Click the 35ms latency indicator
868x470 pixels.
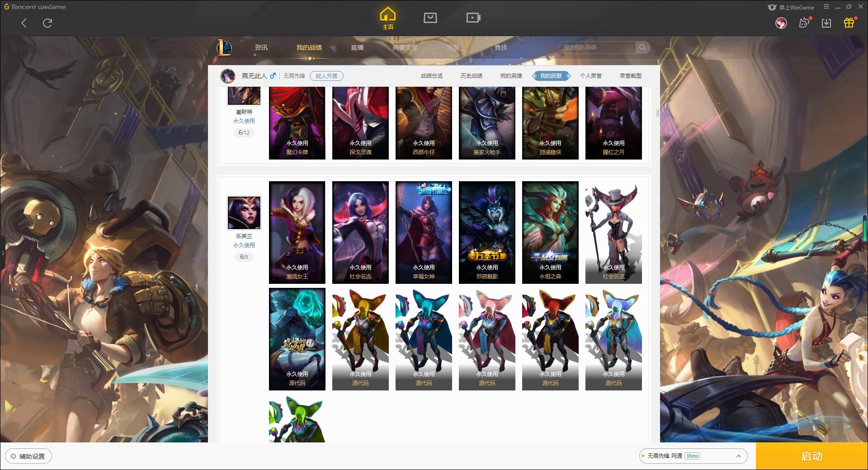[692, 456]
